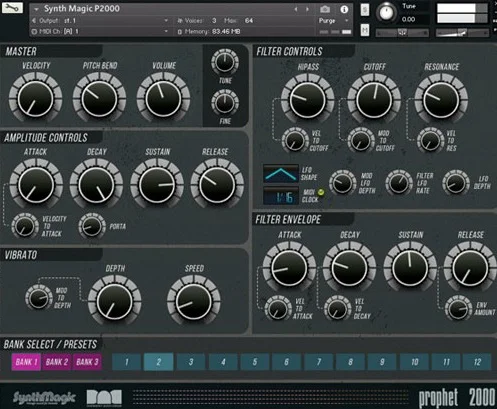
Task: Open the LFO Shape selector
Action: (281, 174)
